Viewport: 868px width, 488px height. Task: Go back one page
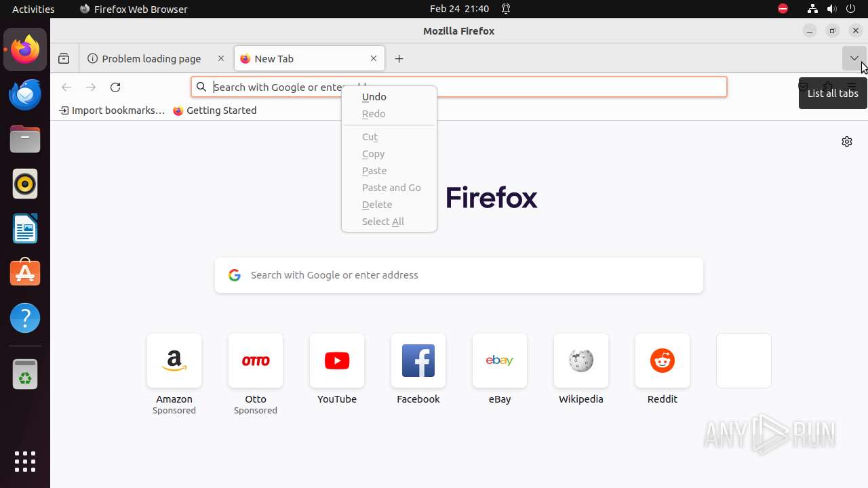click(66, 87)
